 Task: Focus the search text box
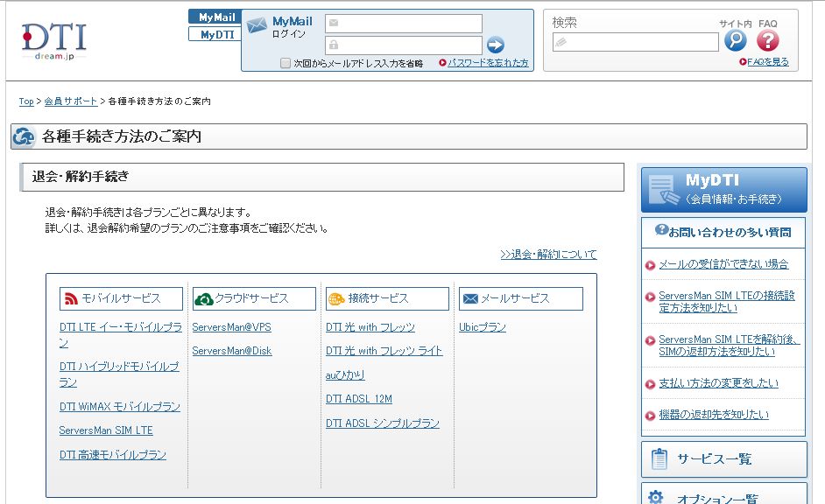pos(635,42)
